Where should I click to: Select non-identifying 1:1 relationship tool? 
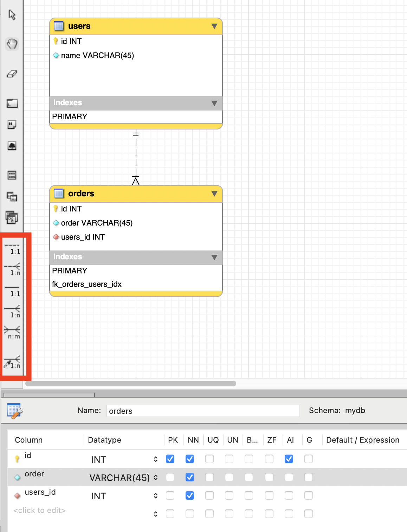13,249
